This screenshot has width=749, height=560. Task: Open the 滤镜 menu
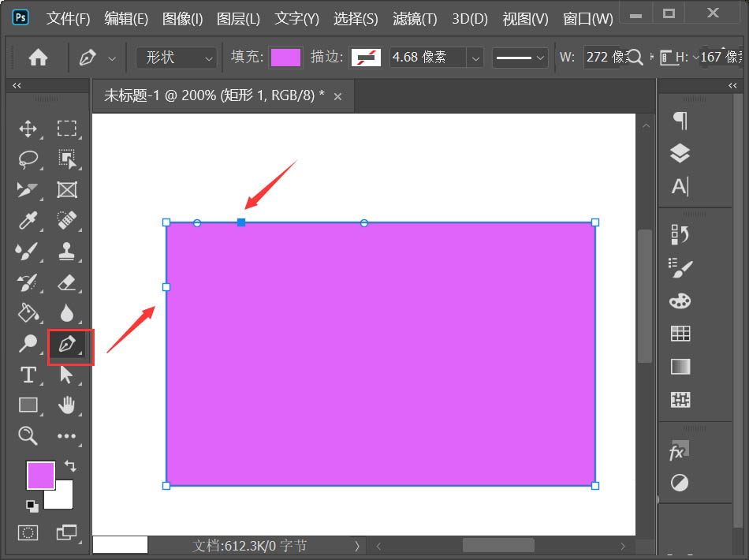tap(414, 18)
